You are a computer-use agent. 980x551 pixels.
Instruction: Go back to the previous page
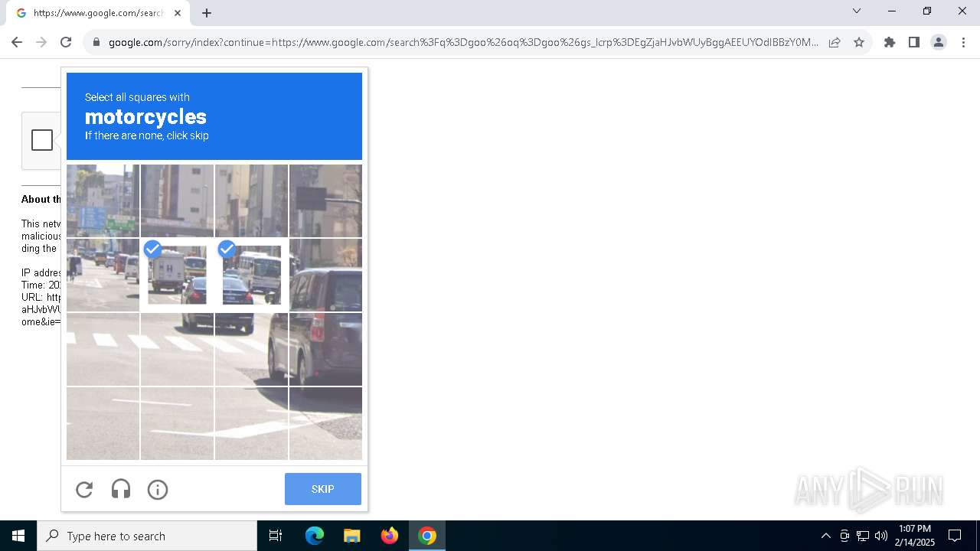[x=17, y=42]
